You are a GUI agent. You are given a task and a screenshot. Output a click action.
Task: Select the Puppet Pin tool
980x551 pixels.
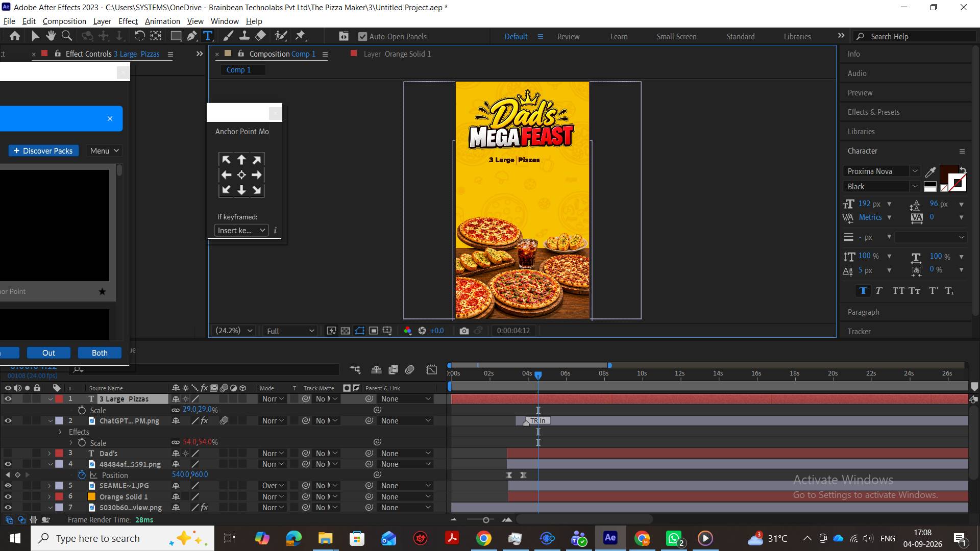tap(301, 36)
